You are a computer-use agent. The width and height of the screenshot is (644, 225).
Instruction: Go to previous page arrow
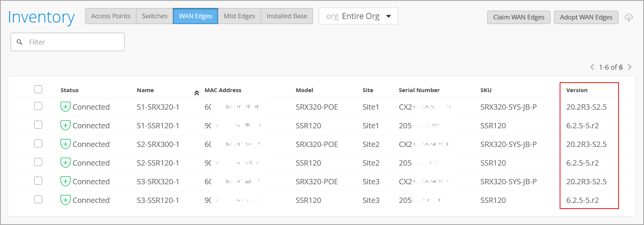tap(592, 67)
